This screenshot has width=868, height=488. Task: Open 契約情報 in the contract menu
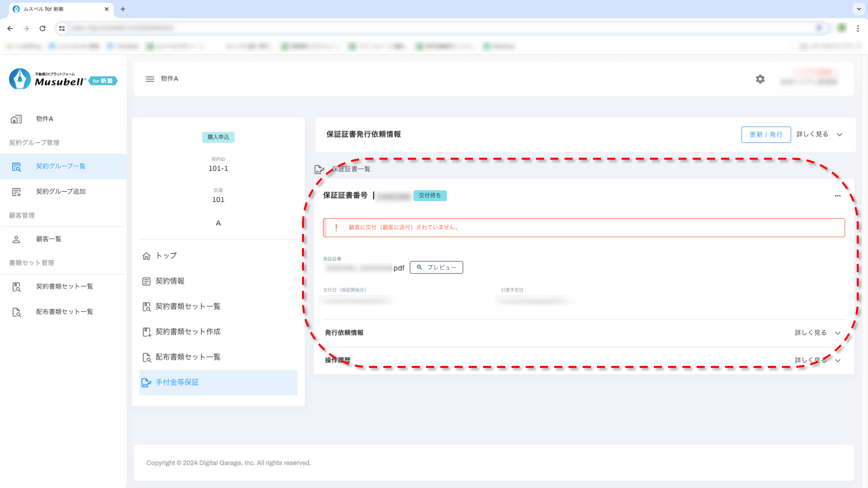tap(170, 281)
